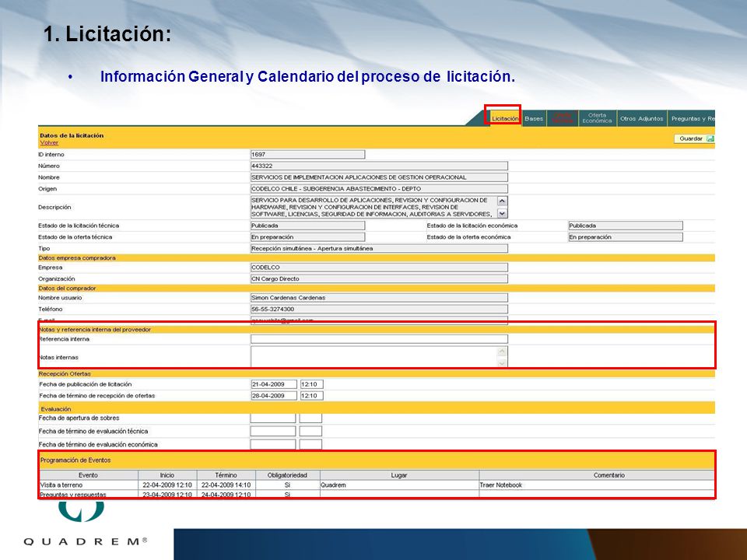Click the Estado de la licitación económica field

[626, 226]
